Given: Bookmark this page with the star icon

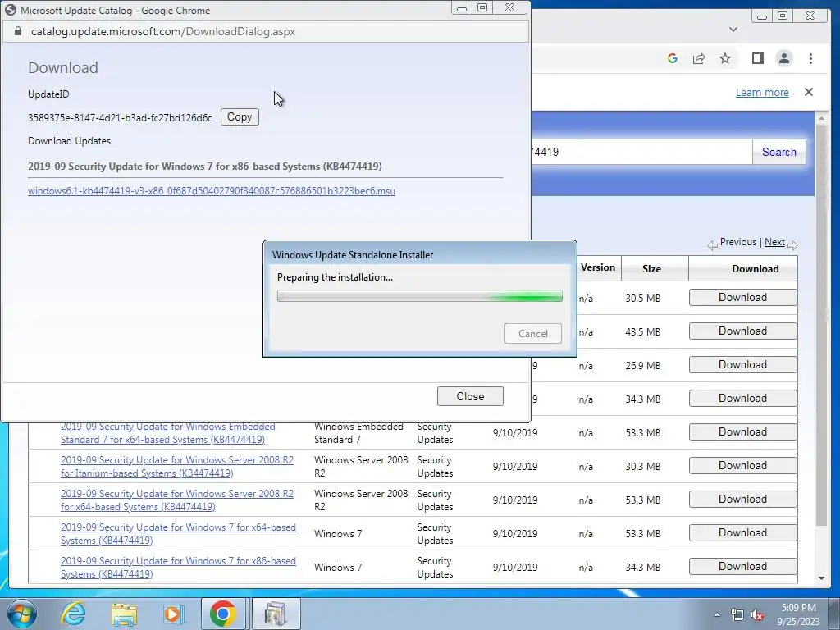Looking at the screenshot, I should (x=725, y=58).
